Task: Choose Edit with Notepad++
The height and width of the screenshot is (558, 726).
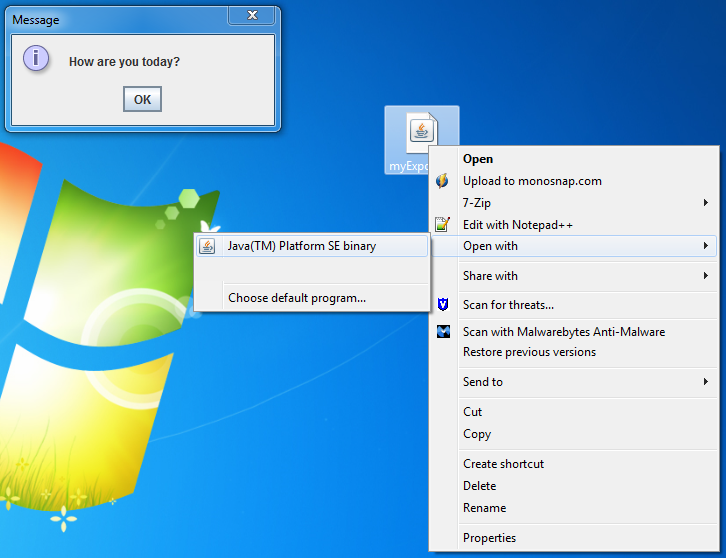Action: (574, 225)
